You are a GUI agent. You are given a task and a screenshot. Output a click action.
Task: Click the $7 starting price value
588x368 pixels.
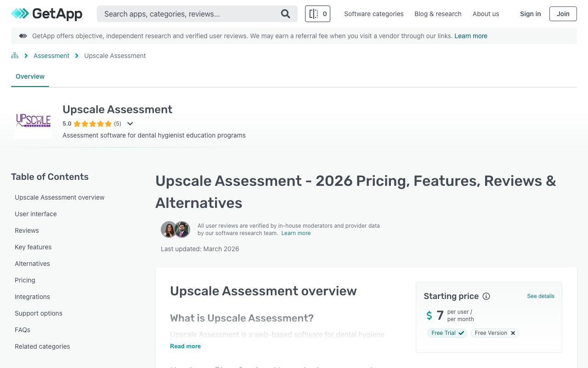[x=435, y=315]
